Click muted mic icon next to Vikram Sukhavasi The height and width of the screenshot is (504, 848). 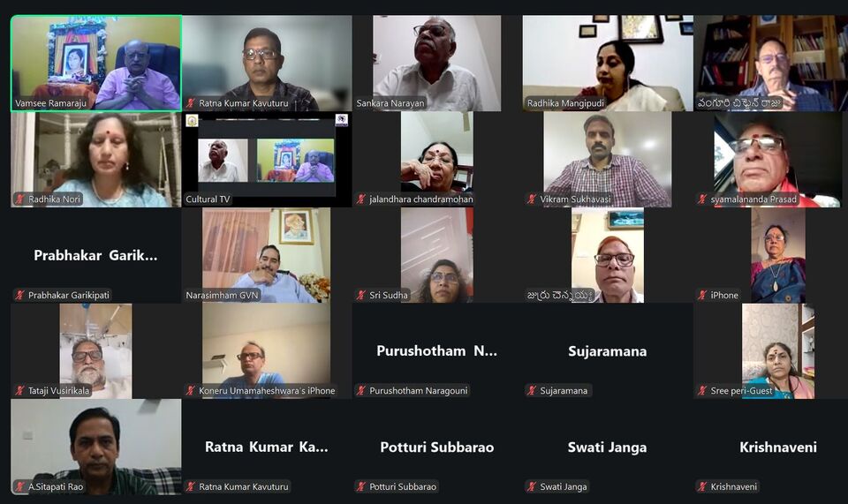point(532,199)
